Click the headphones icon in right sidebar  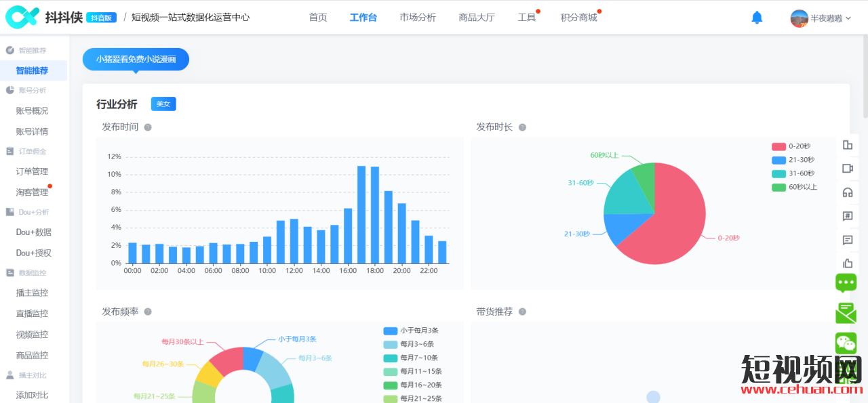847,192
